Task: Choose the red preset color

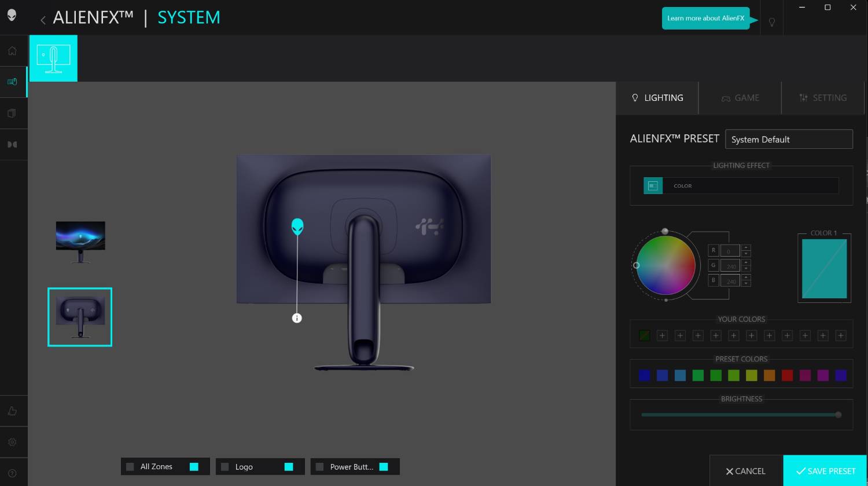Action: tap(787, 375)
